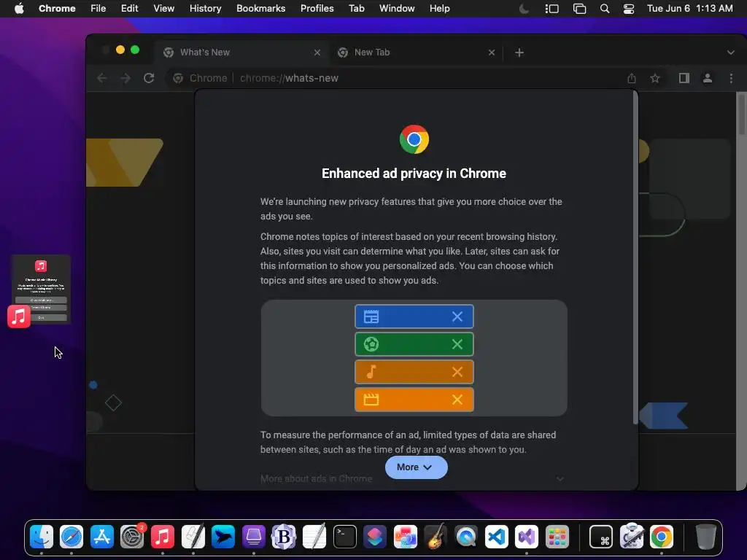Image resolution: width=747 pixels, height=560 pixels.
Task: Open the tab search dropdown chevron
Action: pyautogui.click(x=730, y=52)
